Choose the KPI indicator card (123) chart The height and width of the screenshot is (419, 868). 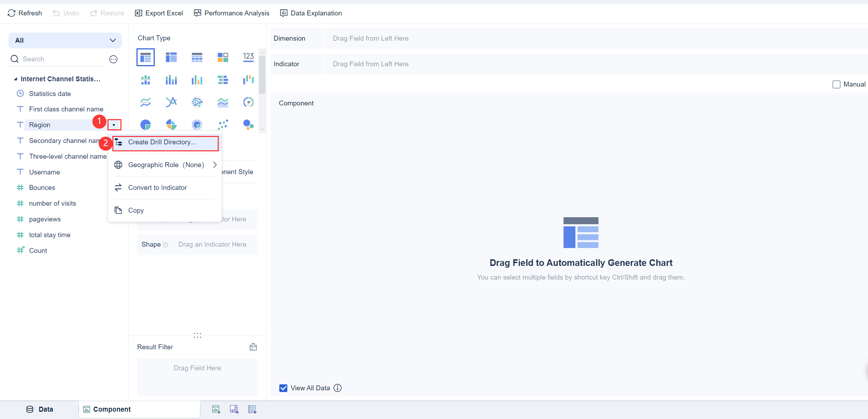248,57
